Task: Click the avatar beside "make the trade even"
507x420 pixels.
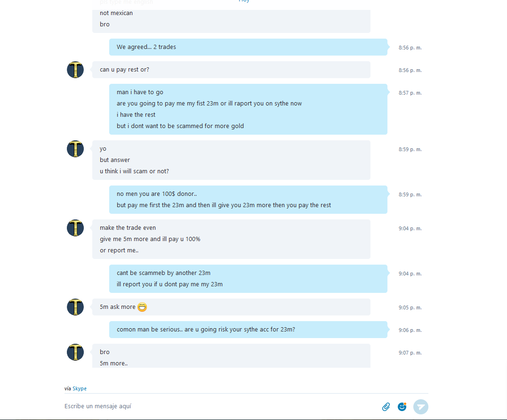Action: tap(75, 228)
